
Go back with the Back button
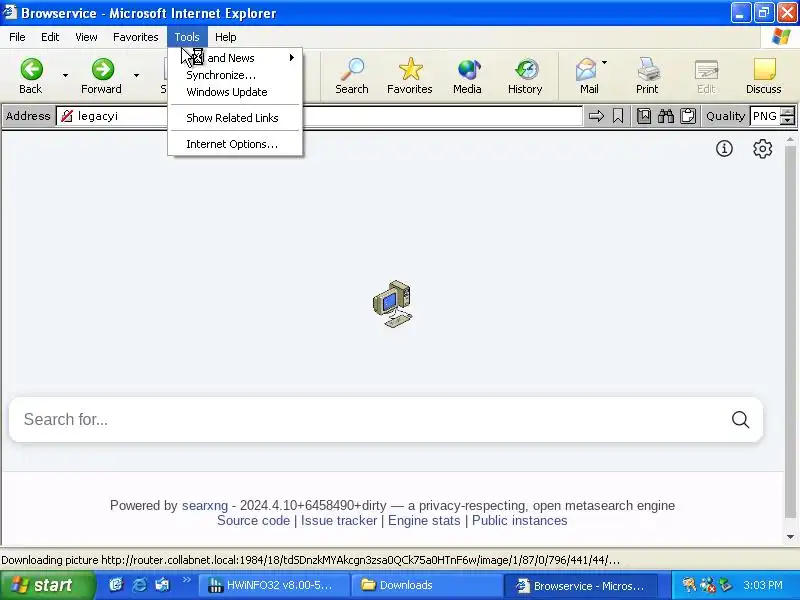pos(31,76)
